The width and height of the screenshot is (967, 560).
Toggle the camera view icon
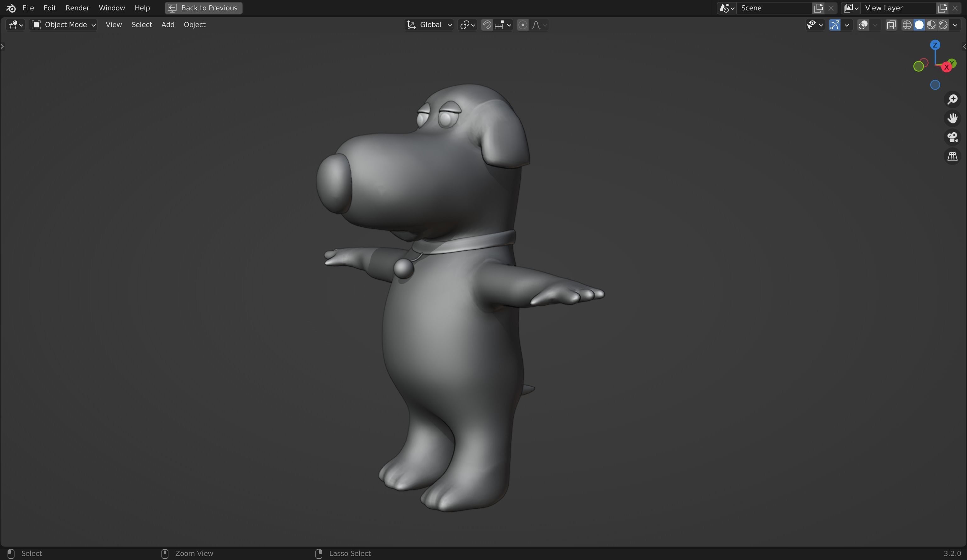click(953, 138)
